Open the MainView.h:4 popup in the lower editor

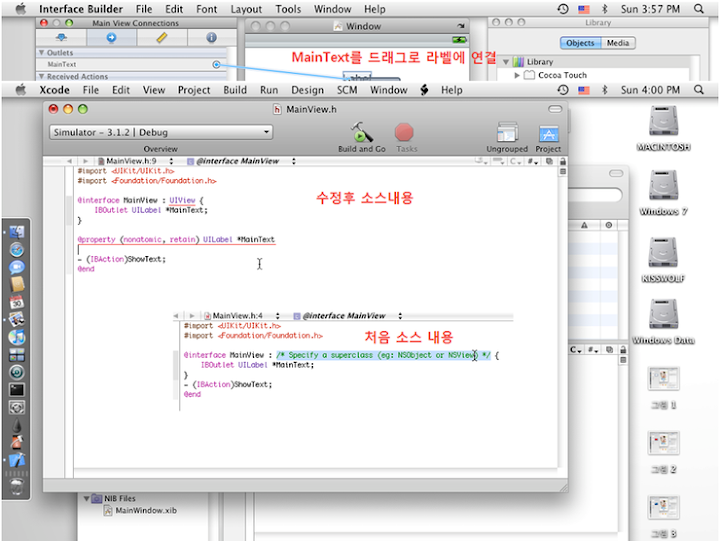(242, 316)
